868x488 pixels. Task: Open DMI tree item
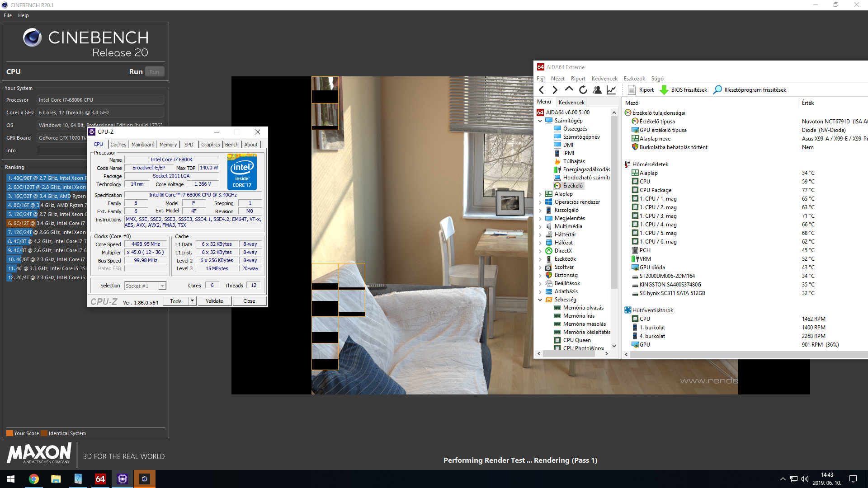coord(564,145)
